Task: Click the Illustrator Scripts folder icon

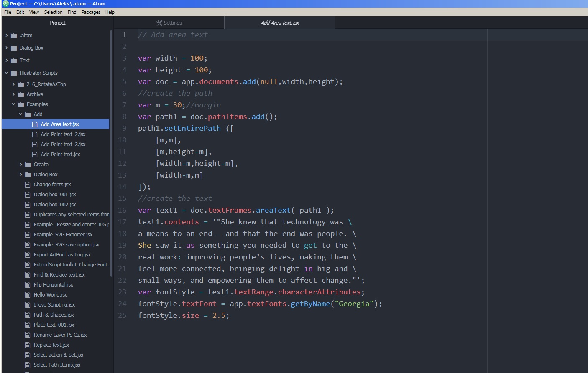Action: coord(14,73)
